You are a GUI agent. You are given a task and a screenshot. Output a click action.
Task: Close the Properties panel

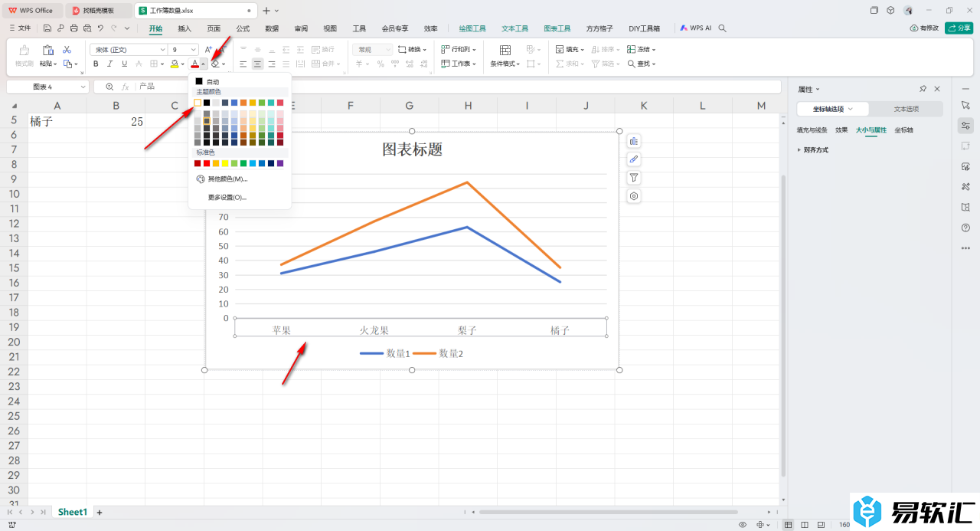pyautogui.click(x=937, y=89)
